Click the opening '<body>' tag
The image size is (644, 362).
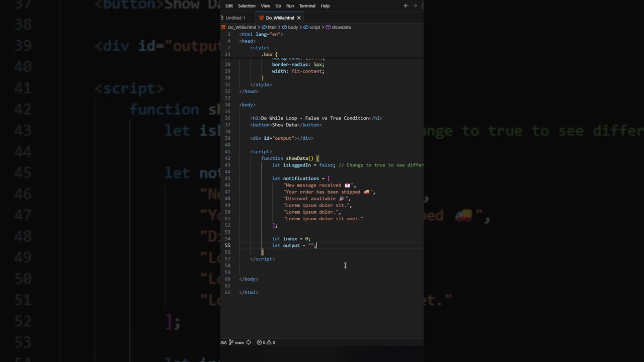pos(248,105)
